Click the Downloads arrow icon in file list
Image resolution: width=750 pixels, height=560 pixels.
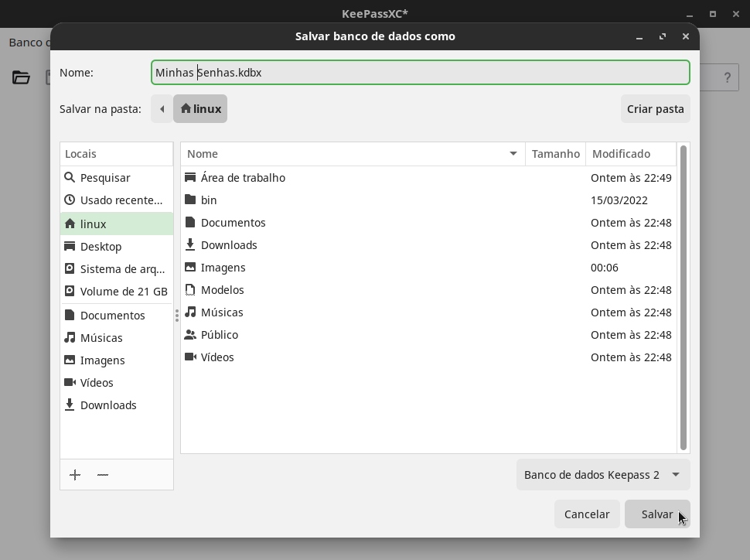click(x=190, y=244)
